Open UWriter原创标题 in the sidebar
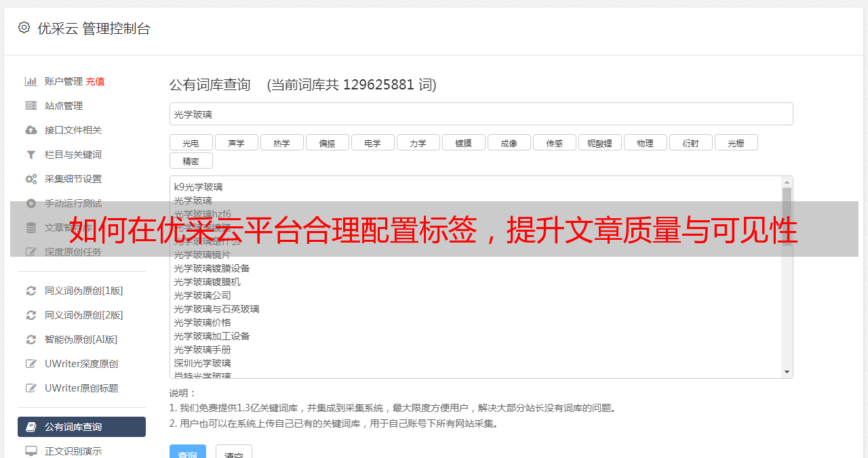868x458 pixels. coord(81,388)
